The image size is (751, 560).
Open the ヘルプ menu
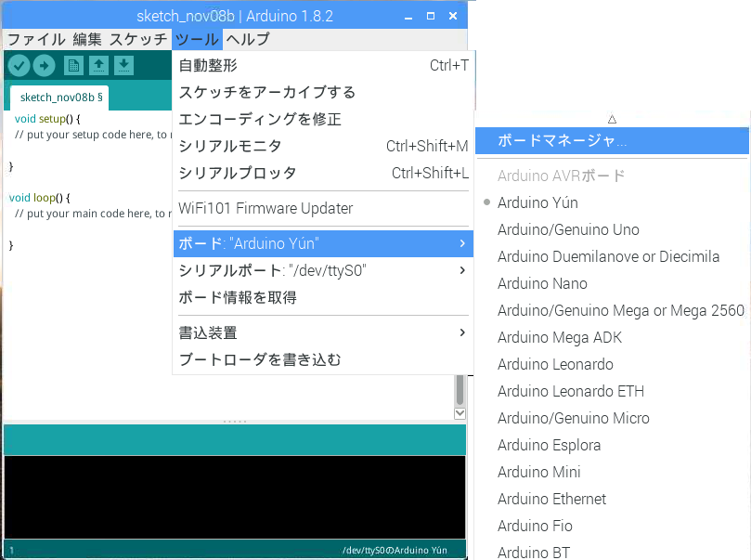tap(248, 39)
